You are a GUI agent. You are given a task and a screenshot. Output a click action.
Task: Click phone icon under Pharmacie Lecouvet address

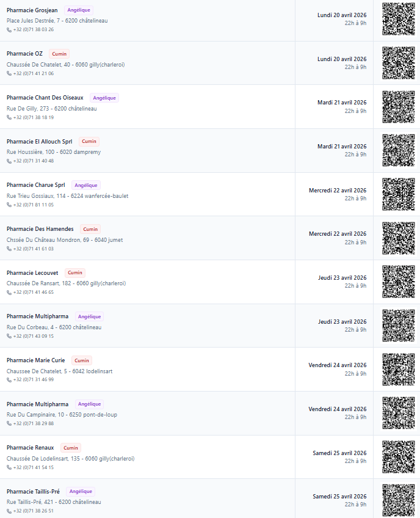pos(9,293)
